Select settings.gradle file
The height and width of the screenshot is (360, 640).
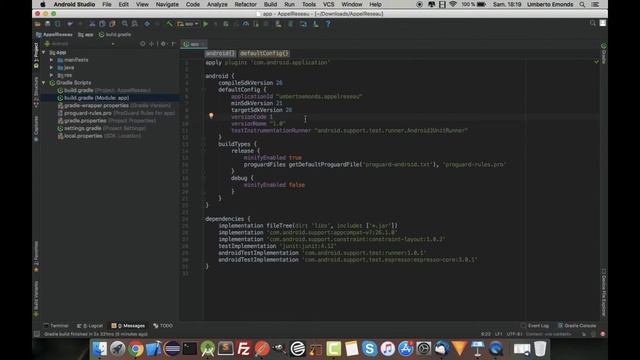pyautogui.click(x=102, y=128)
